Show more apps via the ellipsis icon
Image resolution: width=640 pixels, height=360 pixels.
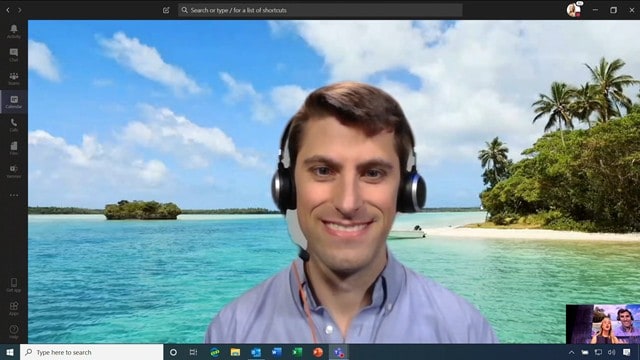click(x=13, y=195)
